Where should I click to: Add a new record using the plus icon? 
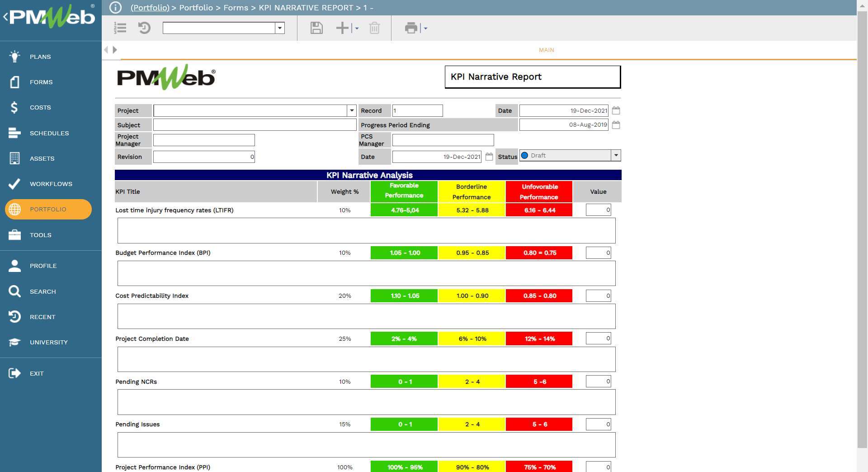click(x=341, y=28)
